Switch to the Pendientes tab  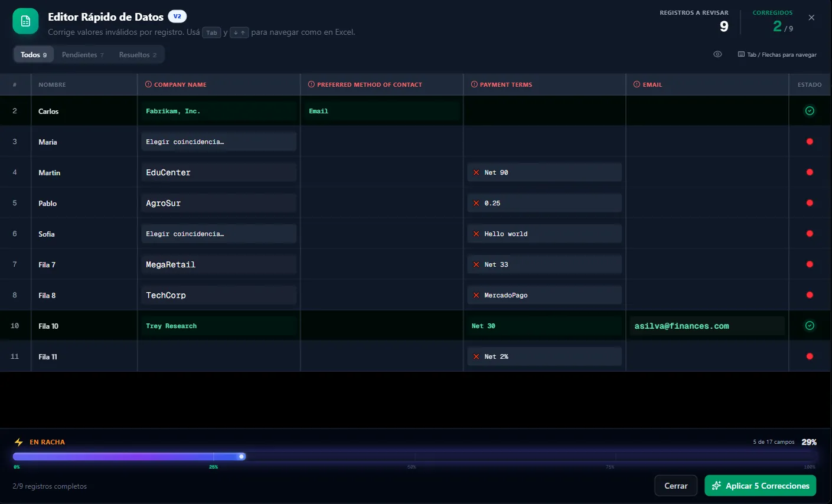click(x=83, y=55)
